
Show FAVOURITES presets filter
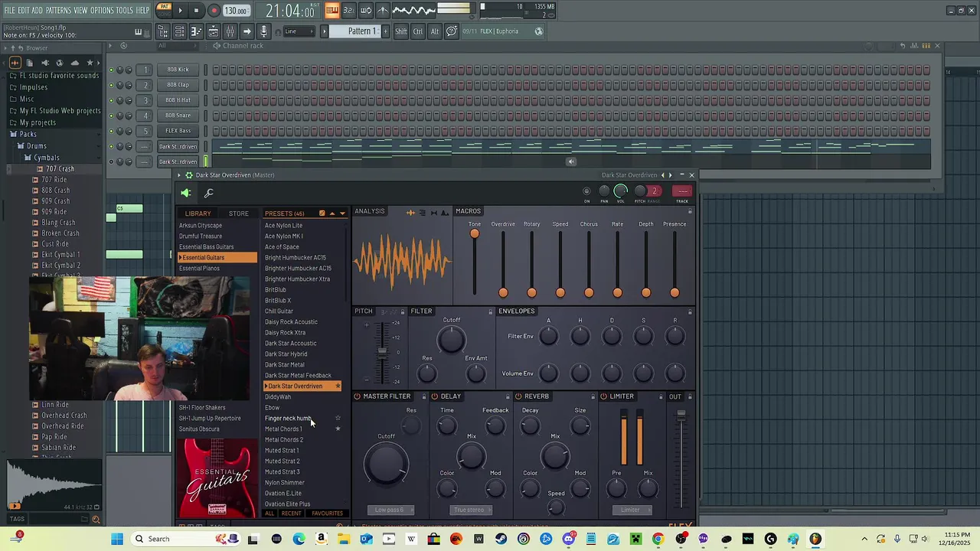tap(328, 514)
